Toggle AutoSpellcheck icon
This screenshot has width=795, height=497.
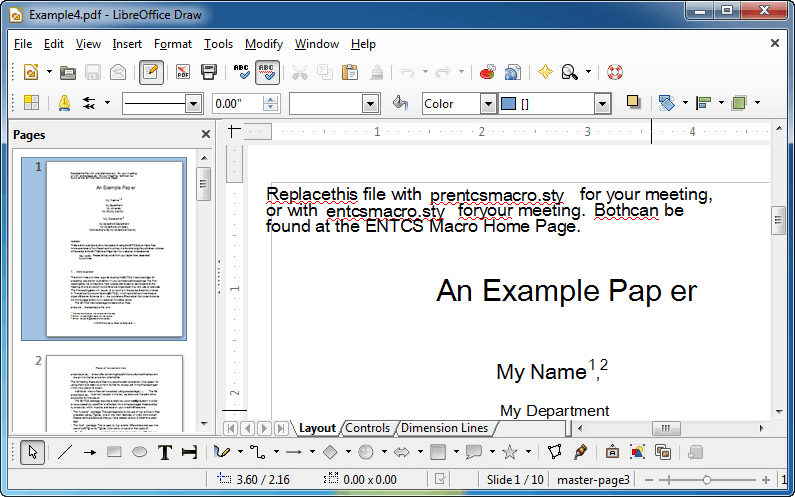267,72
